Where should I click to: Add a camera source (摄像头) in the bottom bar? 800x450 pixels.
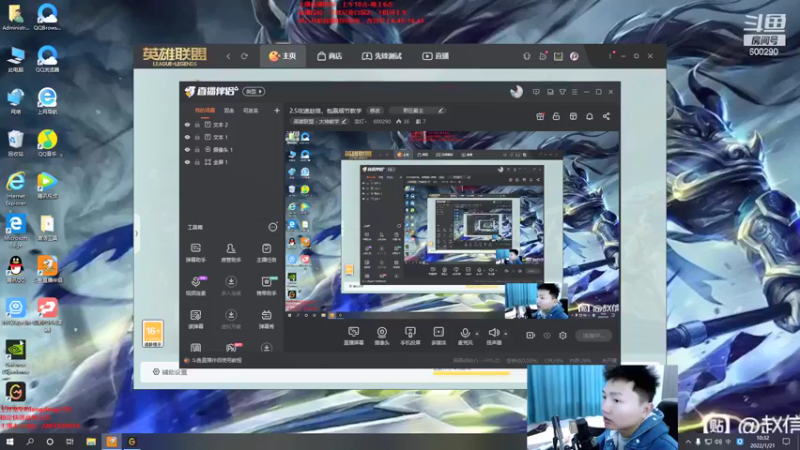point(382,336)
